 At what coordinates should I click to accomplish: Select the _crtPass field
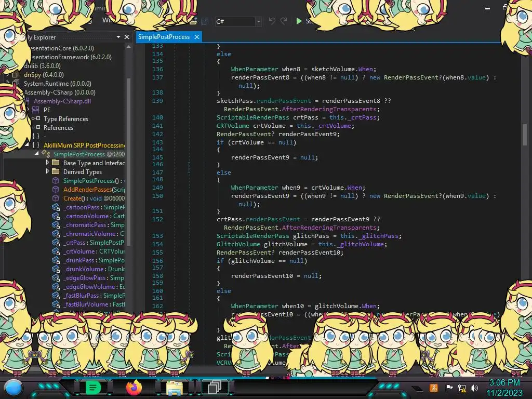[x=94, y=242]
